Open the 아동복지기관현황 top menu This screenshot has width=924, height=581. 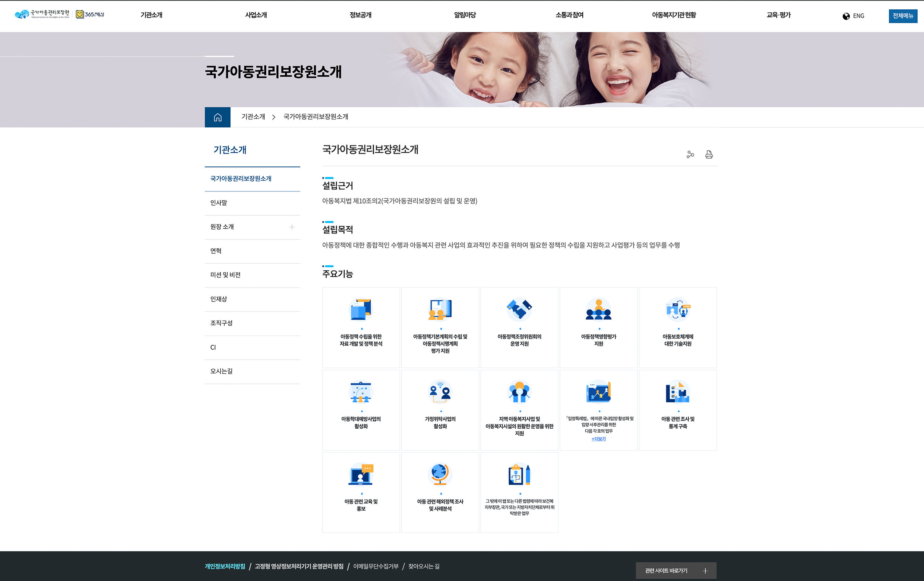tap(674, 15)
